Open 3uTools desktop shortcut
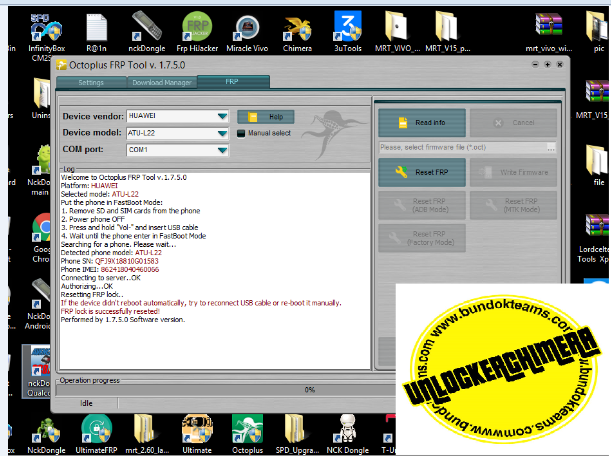Image resolution: width=611 pixels, height=456 pixels. [348, 33]
